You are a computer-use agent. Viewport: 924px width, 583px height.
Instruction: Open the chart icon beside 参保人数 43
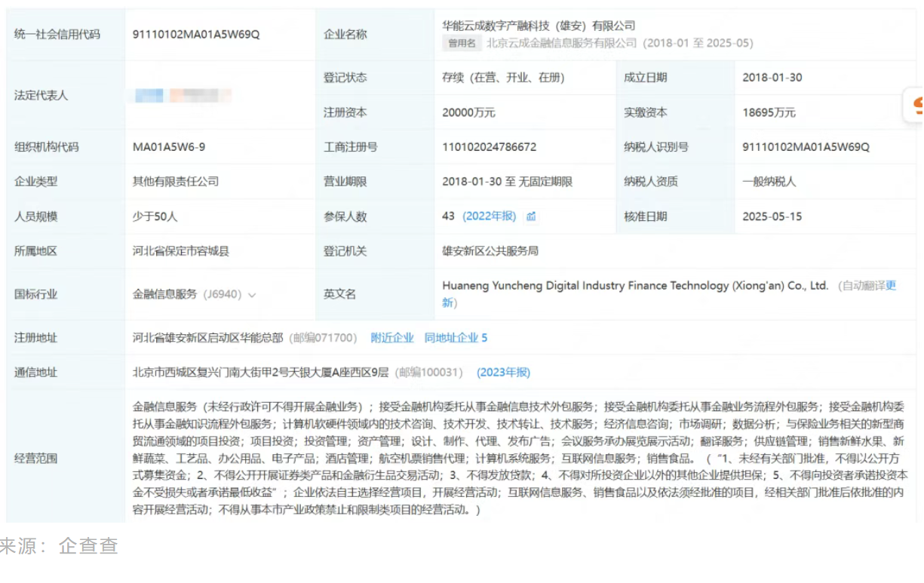coord(531,216)
